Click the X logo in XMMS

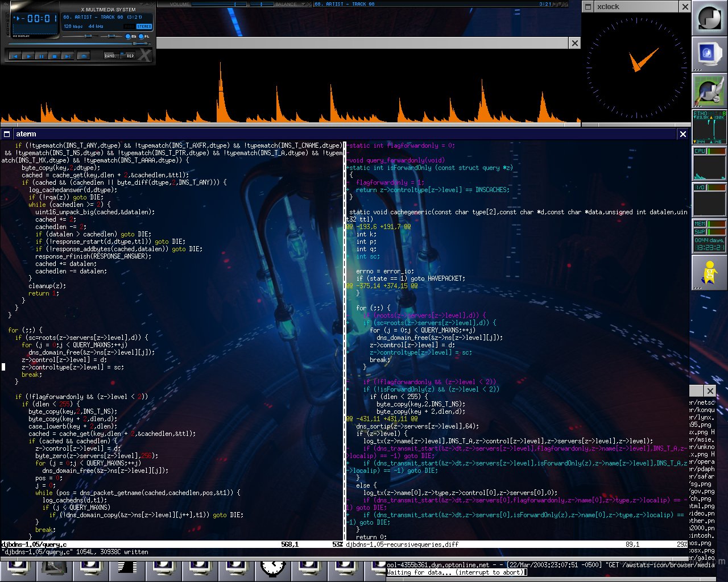point(144,56)
